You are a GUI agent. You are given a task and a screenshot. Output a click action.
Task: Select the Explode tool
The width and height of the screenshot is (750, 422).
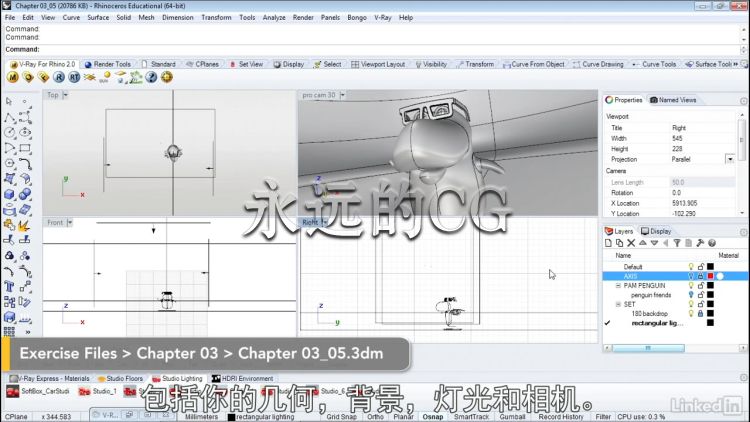(25, 225)
